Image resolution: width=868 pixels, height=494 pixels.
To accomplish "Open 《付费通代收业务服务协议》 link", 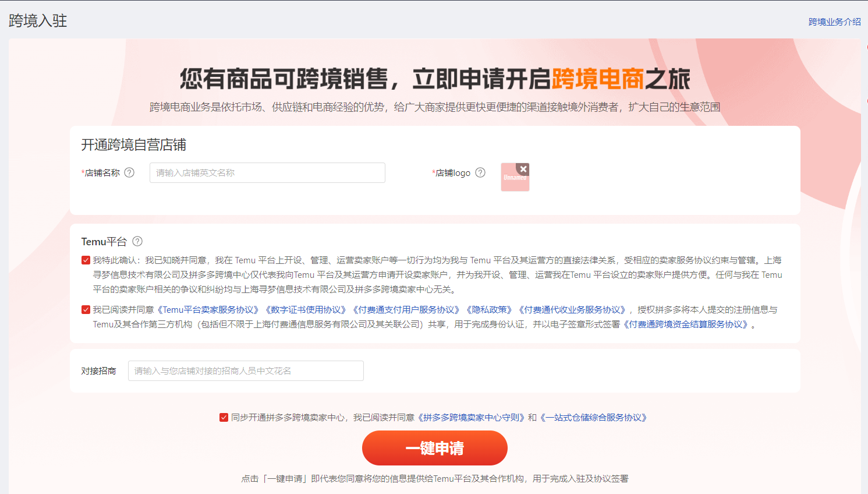I will coord(572,310).
